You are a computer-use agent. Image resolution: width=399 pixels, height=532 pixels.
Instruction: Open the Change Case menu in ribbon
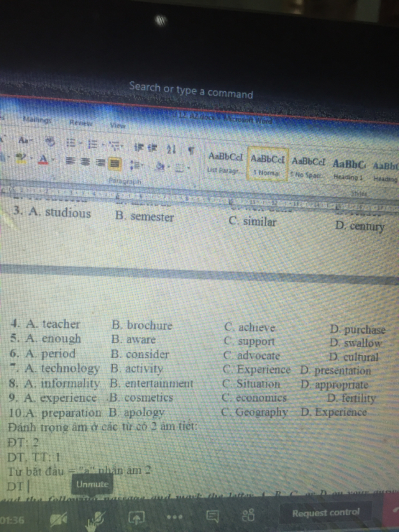pos(26,140)
